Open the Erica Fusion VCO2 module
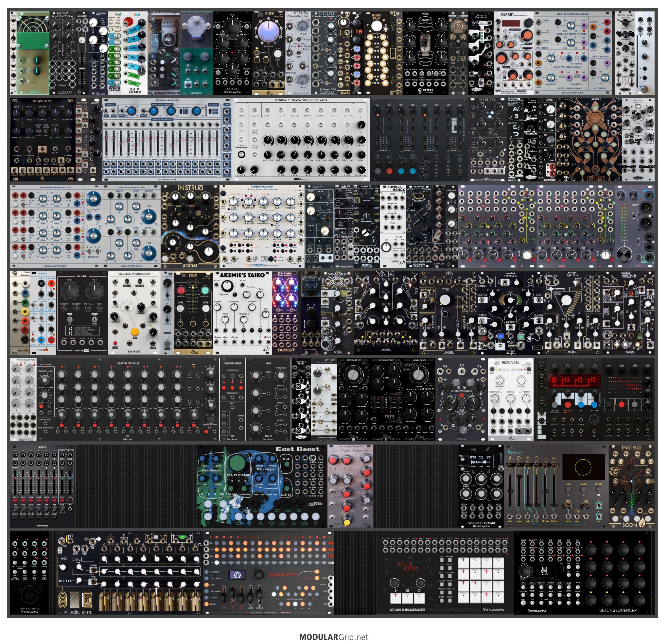The width and height of the screenshot is (668, 644). coord(425,53)
